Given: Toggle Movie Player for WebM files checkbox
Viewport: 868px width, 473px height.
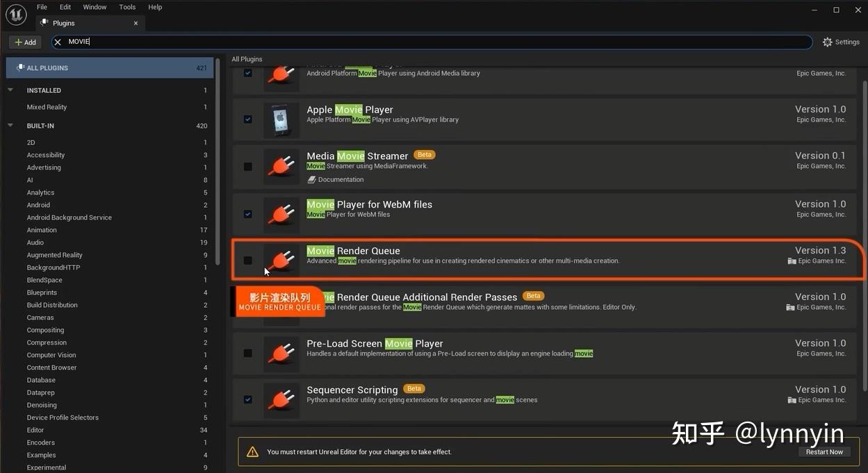Looking at the screenshot, I should point(248,214).
